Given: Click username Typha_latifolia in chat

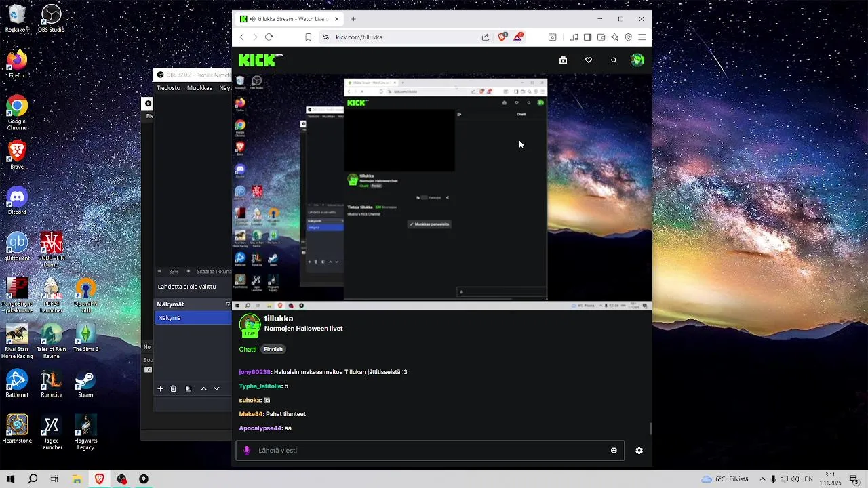Looking at the screenshot, I should [x=260, y=386].
